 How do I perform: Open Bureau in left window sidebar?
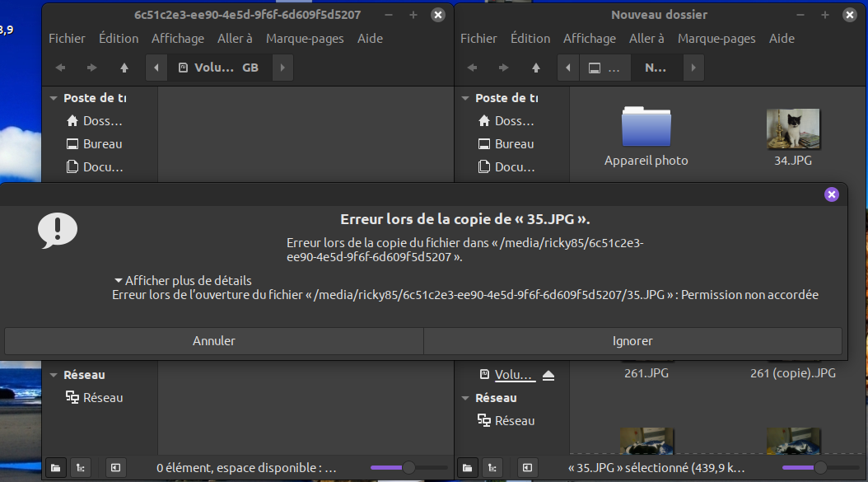pyautogui.click(x=95, y=144)
